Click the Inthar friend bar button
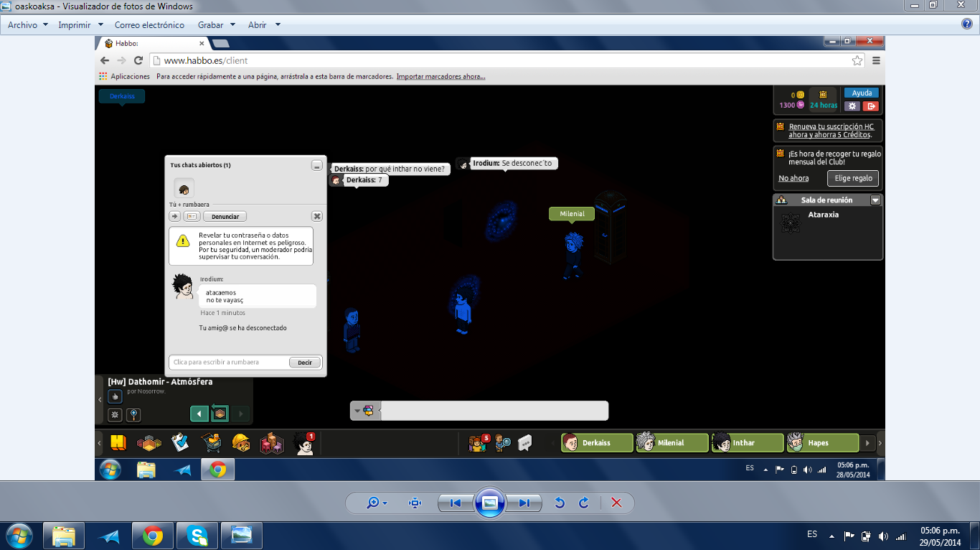 click(748, 443)
